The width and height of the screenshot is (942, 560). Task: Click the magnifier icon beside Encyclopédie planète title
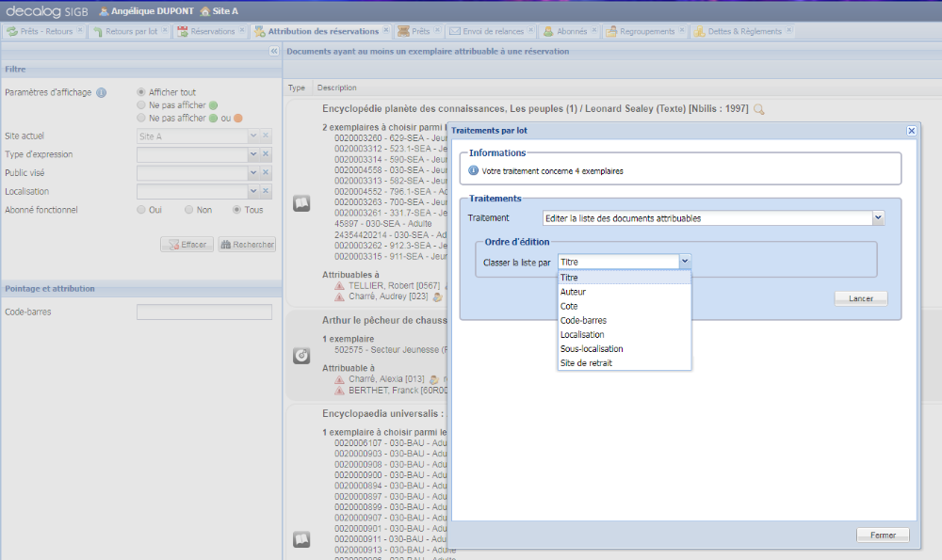click(x=759, y=109)
